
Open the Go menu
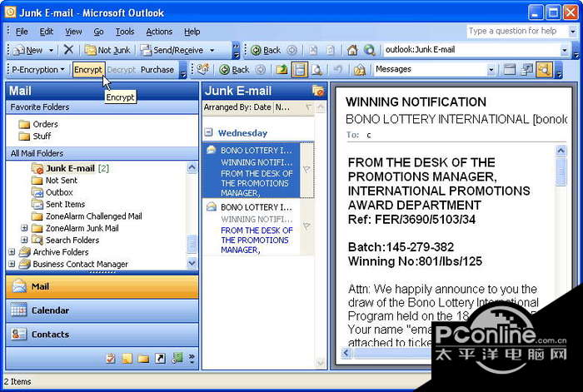pos(98,32)
